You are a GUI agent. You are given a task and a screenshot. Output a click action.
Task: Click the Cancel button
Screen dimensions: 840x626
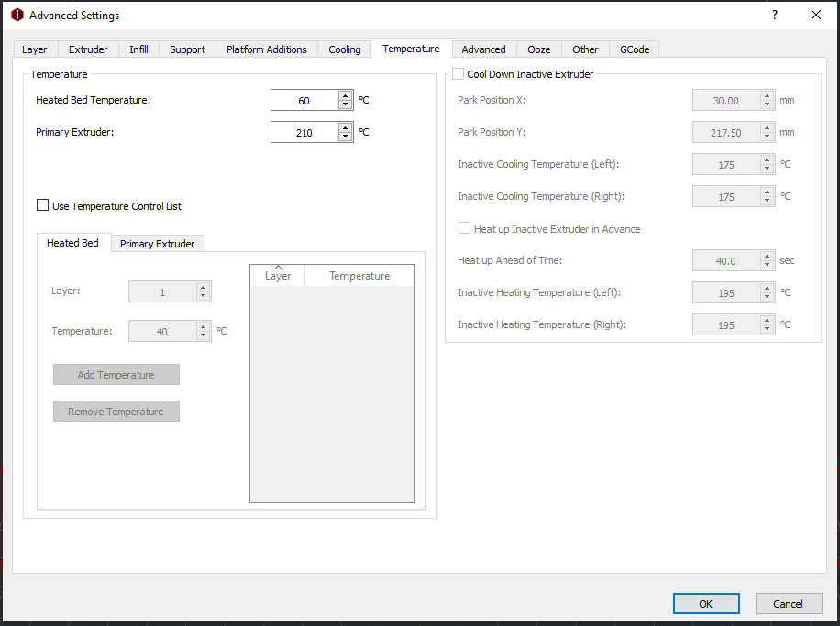tap(788, 603)
